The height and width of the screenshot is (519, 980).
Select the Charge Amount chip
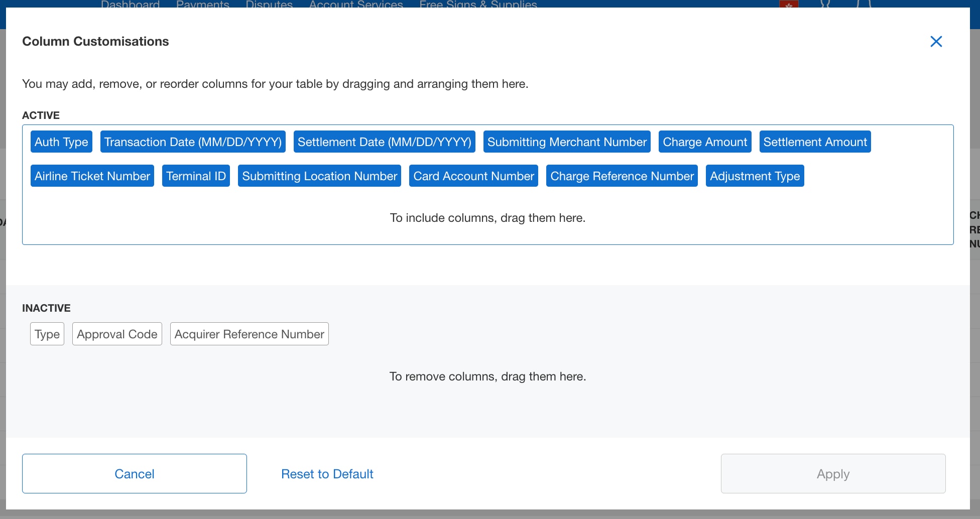click(x=704, y=142)
